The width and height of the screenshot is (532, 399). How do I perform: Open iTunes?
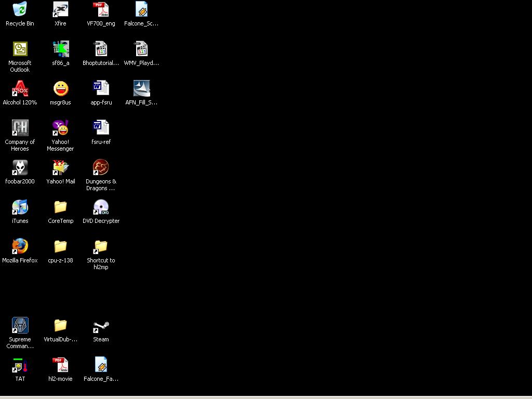point(20,207)
